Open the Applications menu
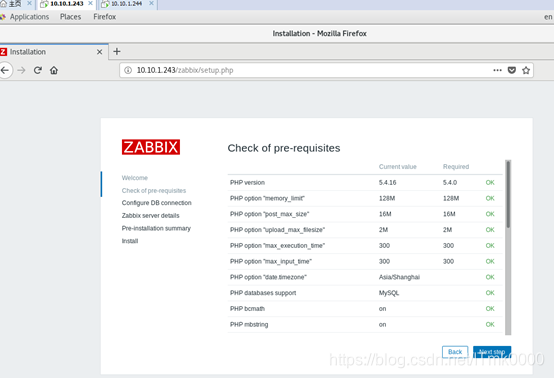 [x=29, y=17]
